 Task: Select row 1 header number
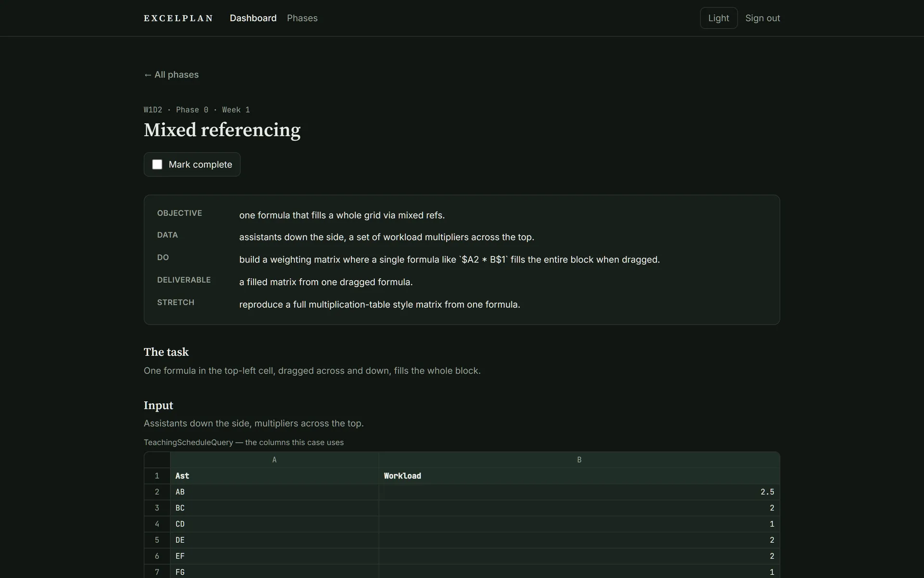tap(157, 476)
